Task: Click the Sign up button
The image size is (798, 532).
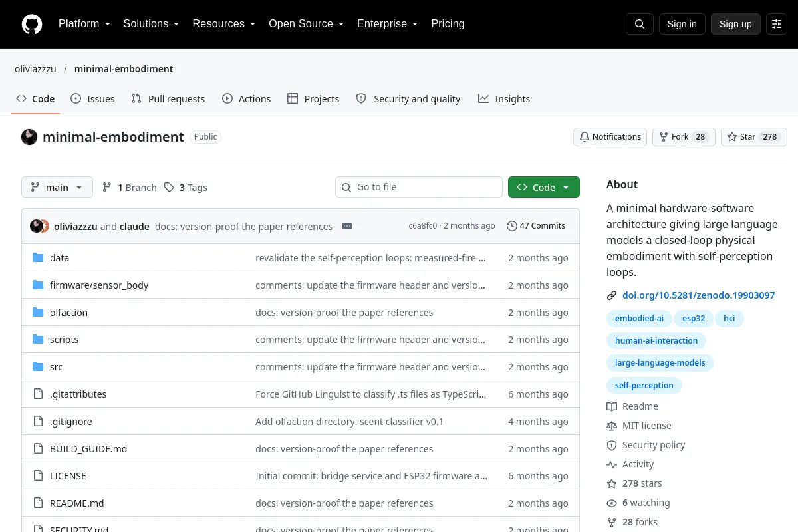Action: coord(735,24)
